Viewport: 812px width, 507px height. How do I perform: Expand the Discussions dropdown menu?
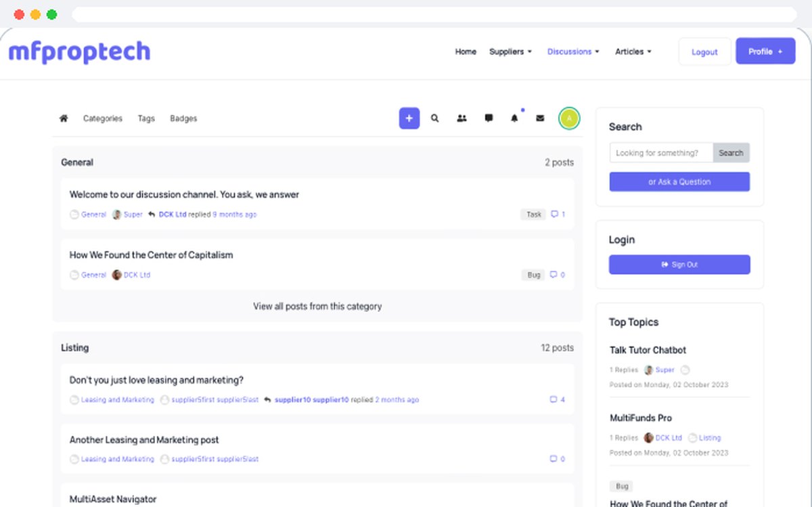point(573,51)
